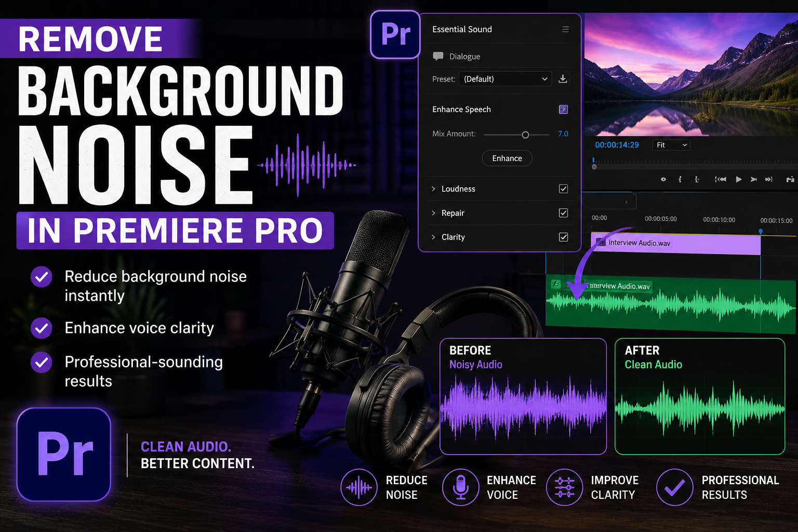Click the 00:00:05:00 ruler label

pos(661,219)
